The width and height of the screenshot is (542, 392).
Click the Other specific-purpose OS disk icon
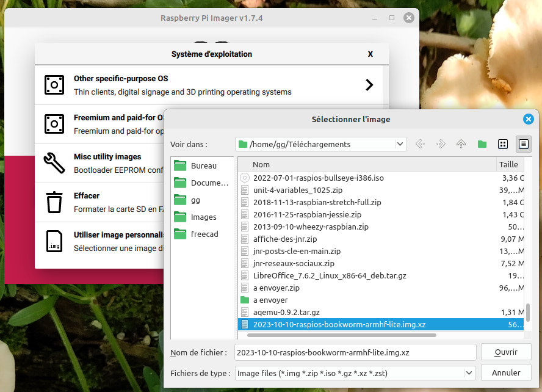54,85
